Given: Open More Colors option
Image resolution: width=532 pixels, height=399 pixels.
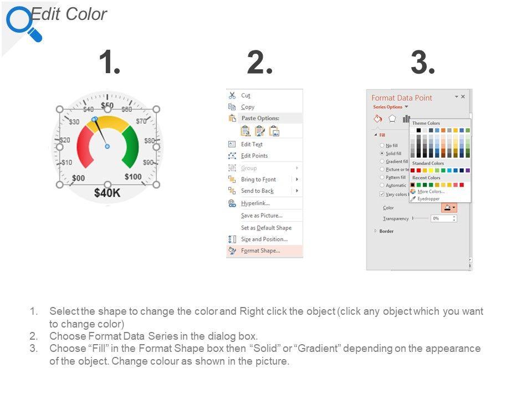Looking at the screenshot, I should tap(431, 192).
